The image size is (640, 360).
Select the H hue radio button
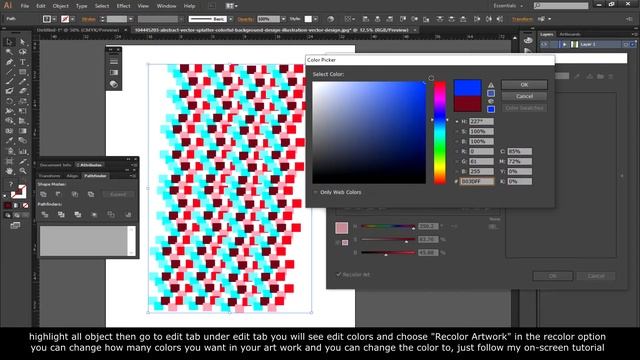click(x=457, y=122)
